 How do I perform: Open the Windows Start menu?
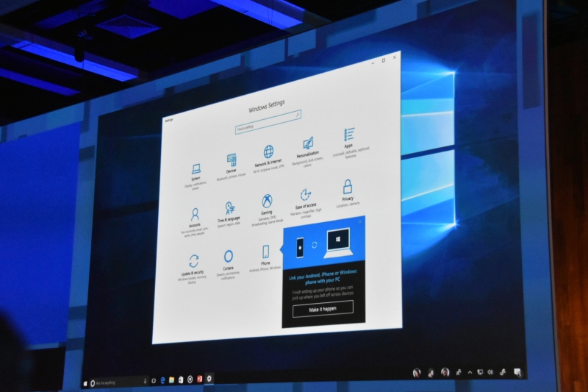pyautogui.click(x=85, y=383)
